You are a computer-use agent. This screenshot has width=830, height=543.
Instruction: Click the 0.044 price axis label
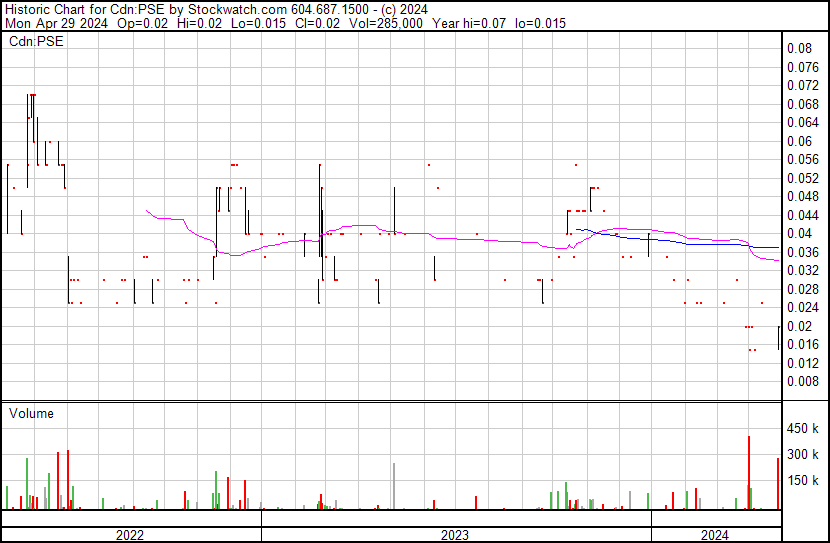pos(802,215)
